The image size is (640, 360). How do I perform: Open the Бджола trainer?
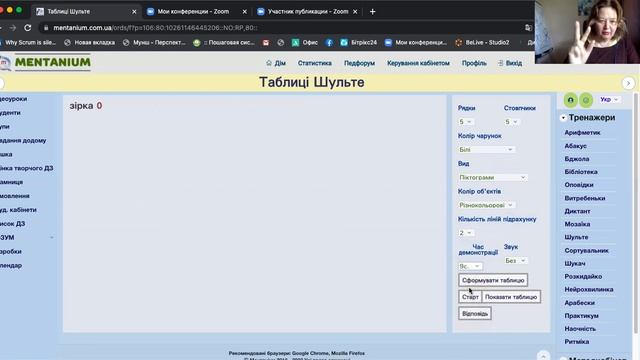[x=577, y=159]
